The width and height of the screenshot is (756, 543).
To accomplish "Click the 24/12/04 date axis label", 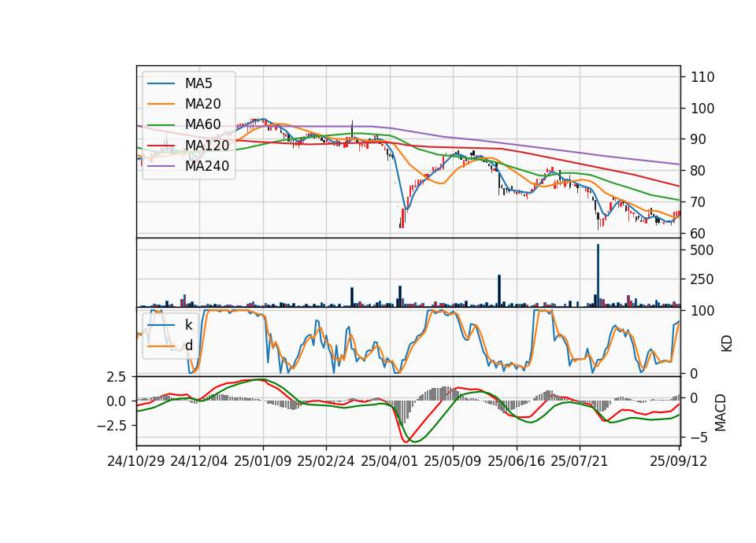I will point(199,461).
